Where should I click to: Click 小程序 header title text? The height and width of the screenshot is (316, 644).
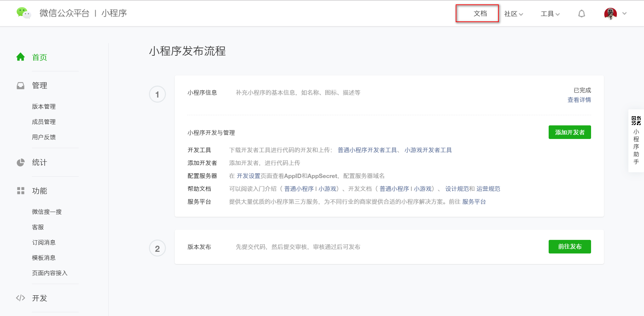click(114, 13)
